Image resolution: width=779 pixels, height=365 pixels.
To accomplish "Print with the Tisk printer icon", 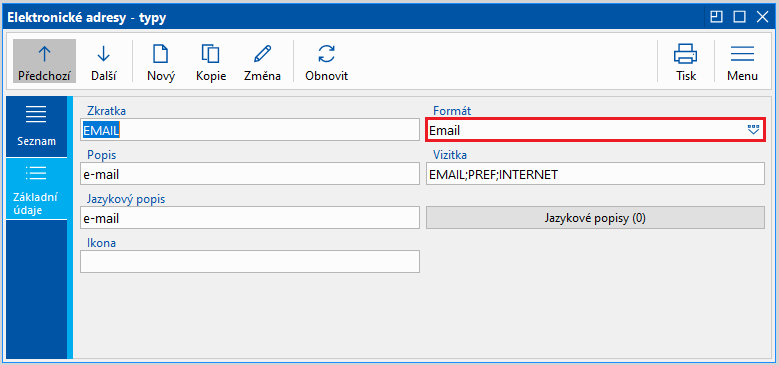I will pyautogui.click(x=686, y=61).
